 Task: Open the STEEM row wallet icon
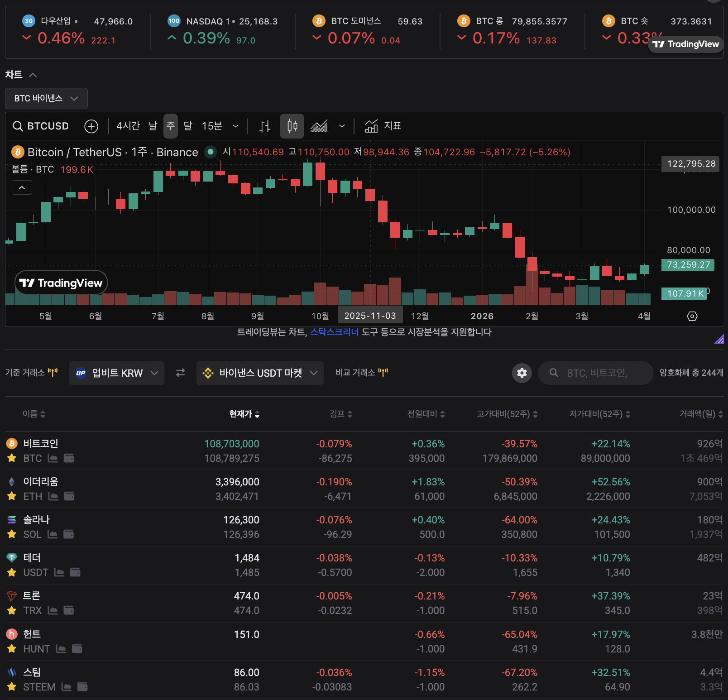(x=83, y=687)
